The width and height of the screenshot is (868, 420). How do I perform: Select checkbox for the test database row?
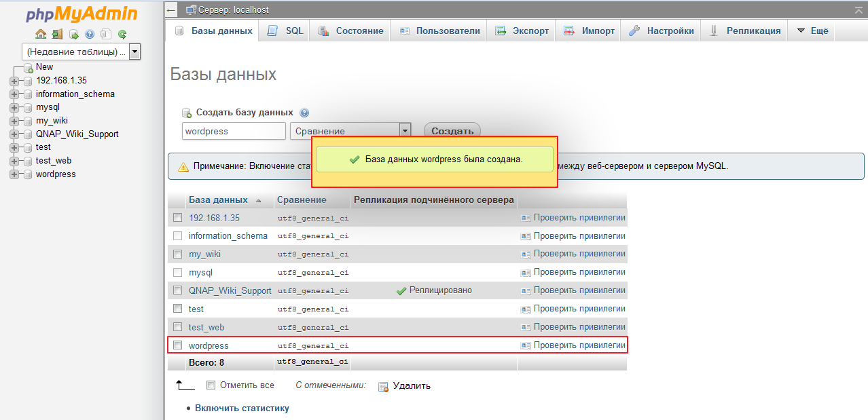[177, 309]
